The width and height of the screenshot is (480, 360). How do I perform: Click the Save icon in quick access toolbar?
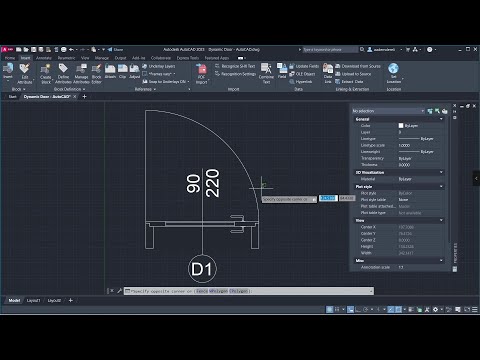(34, 49)
